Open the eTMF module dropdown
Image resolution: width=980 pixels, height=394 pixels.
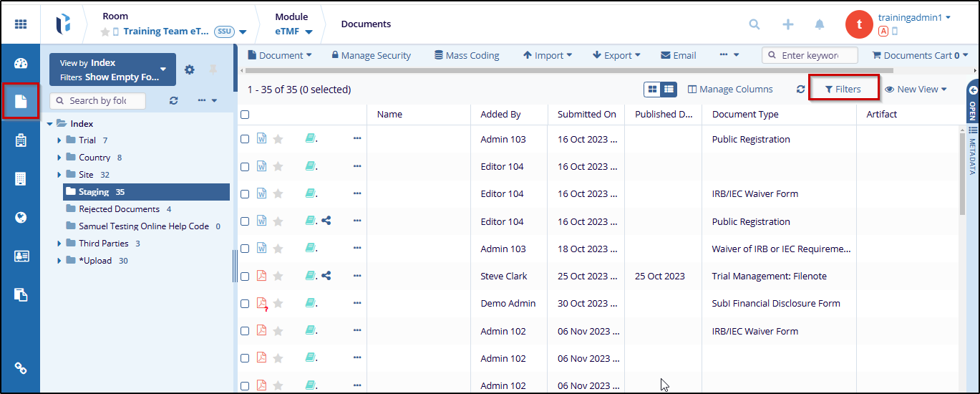coord(294,32)
